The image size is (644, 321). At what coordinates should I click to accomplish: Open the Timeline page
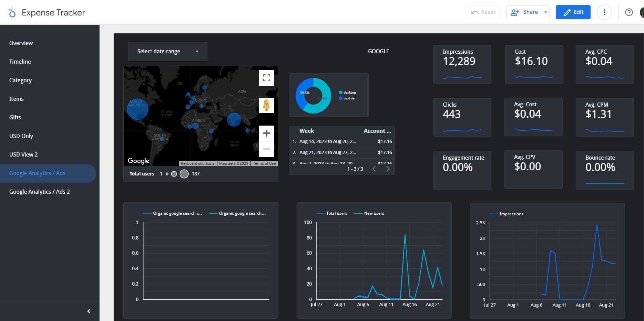tap(48, 62)
